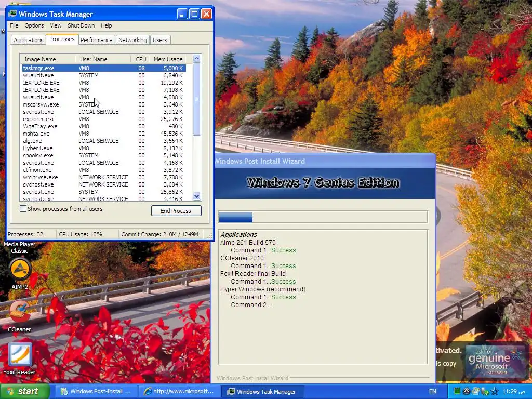Click the Task Manager CPU meter tray icon
This screenshot has width=532, height=399.
click(x=457, y=391)
